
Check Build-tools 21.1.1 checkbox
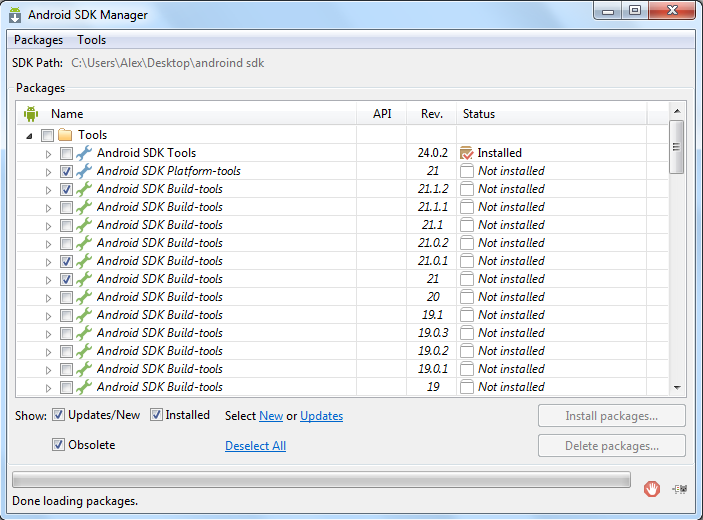pos(66,207)
